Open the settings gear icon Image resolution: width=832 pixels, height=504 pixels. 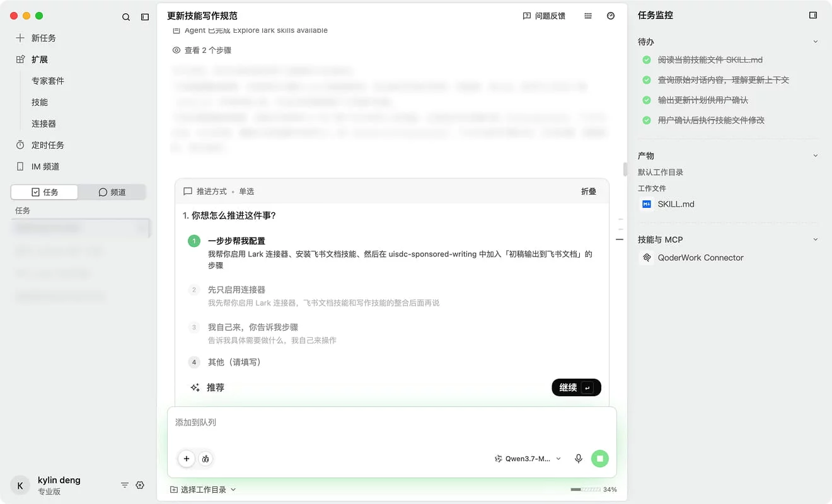point(140,485)
